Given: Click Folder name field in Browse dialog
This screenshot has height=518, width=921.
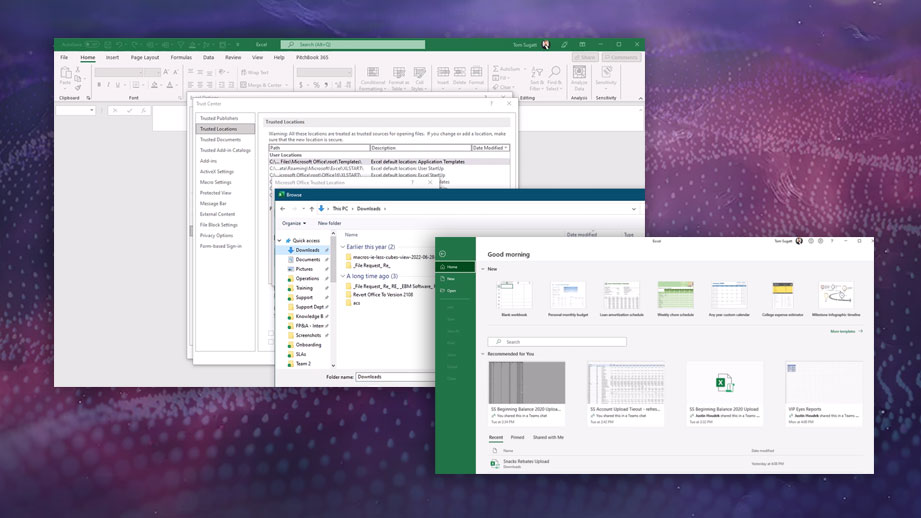Looking at the screenshot, I should tap(395, 377).
